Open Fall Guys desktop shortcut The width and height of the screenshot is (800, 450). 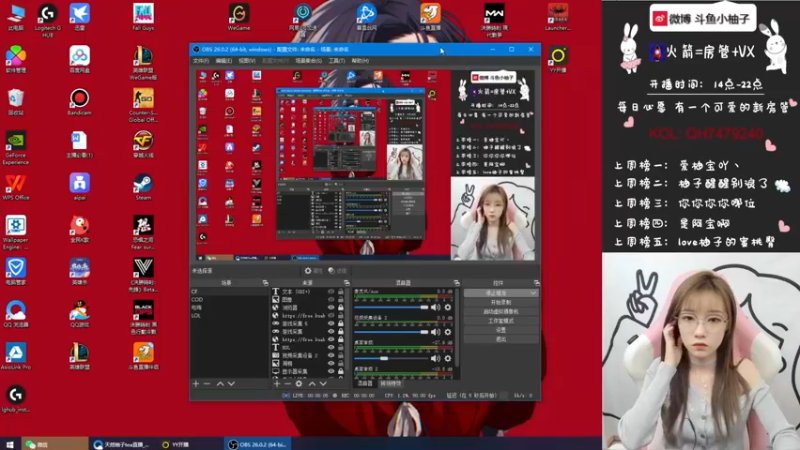143,17
